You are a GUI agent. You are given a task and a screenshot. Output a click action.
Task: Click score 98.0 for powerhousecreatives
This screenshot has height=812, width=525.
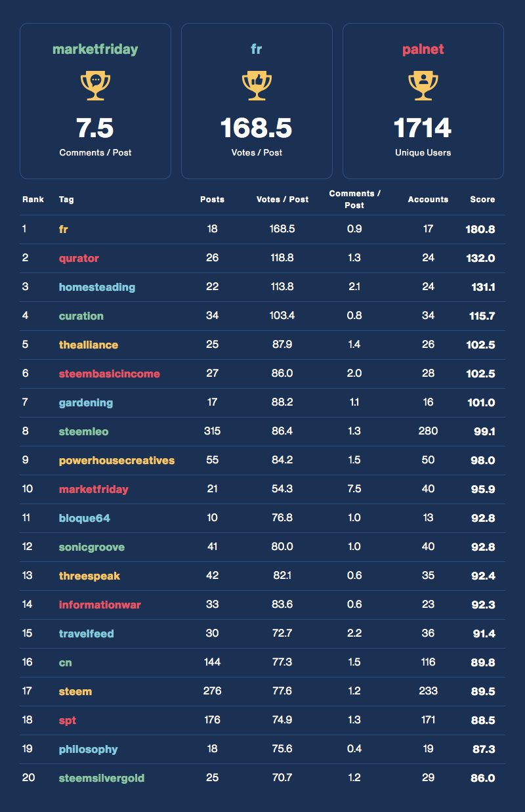coord(482,460)
